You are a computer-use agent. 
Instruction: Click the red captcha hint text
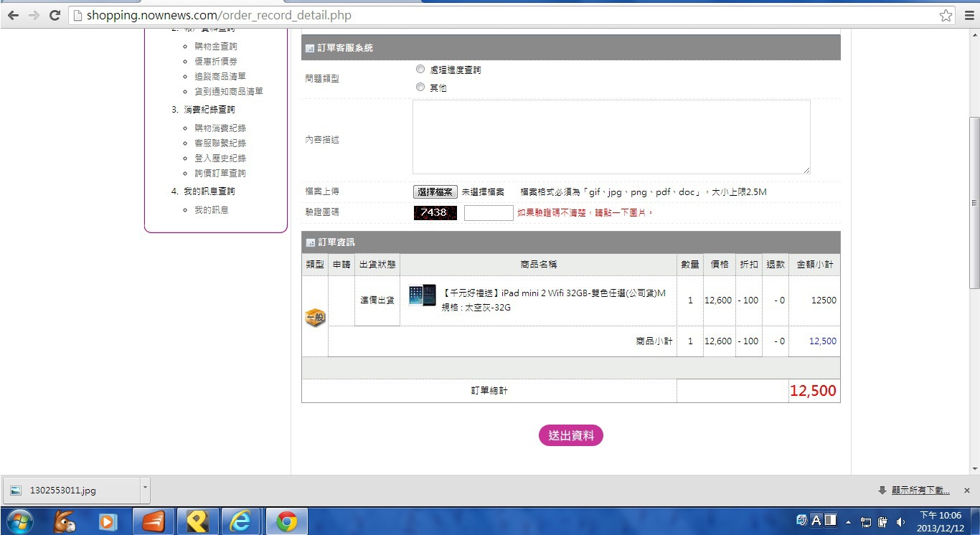(585, 213)
